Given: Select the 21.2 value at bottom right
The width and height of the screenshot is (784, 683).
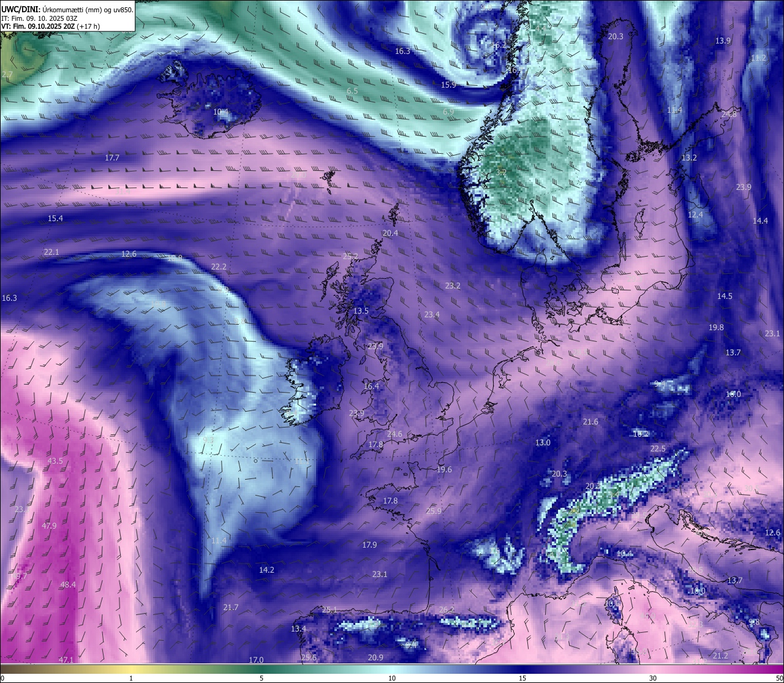Looking at the screenshot, I should [x=720, y=655].
